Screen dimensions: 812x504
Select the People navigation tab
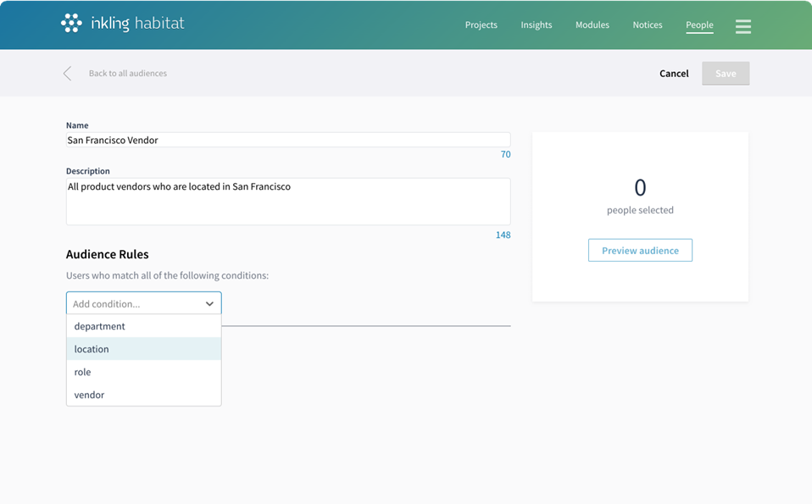pos(699,25)
